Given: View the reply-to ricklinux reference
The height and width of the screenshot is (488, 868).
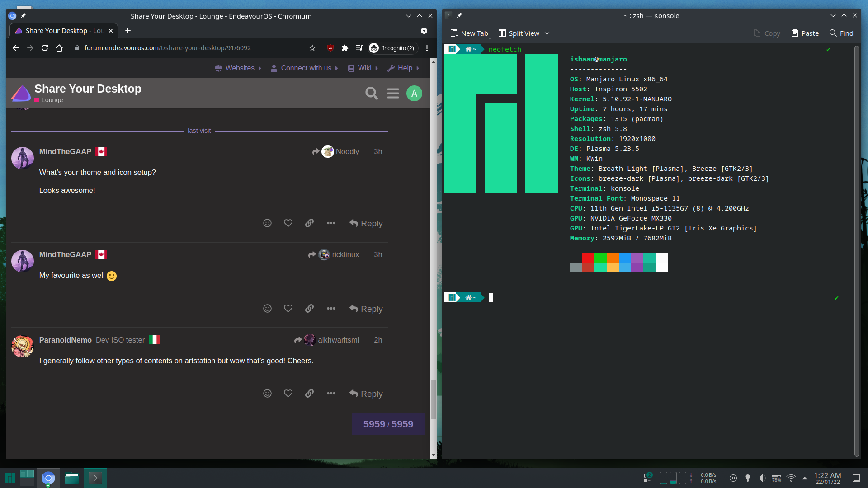Looking at the screenshot, I should pos(334,255).
